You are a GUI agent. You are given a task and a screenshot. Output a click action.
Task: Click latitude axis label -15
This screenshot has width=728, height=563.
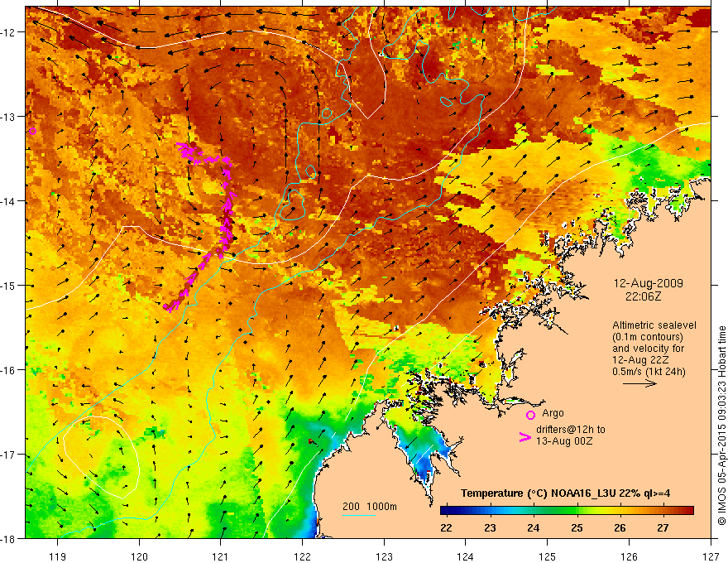[7, 286]
